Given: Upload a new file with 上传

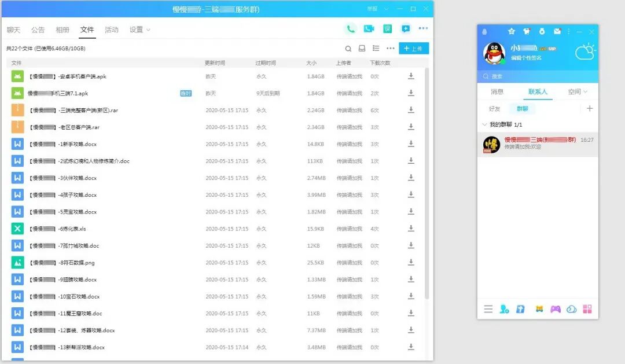Looking at the screenshot, I should tap(414, 48).
